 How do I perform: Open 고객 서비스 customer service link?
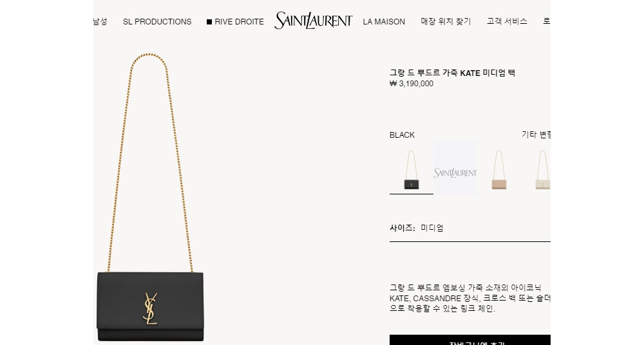(507, 21)
